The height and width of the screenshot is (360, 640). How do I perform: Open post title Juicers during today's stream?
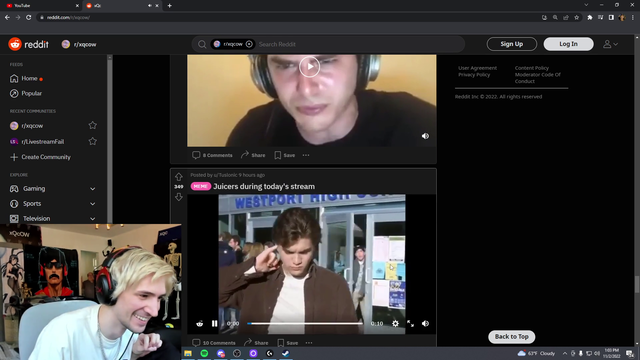(264, 187)
